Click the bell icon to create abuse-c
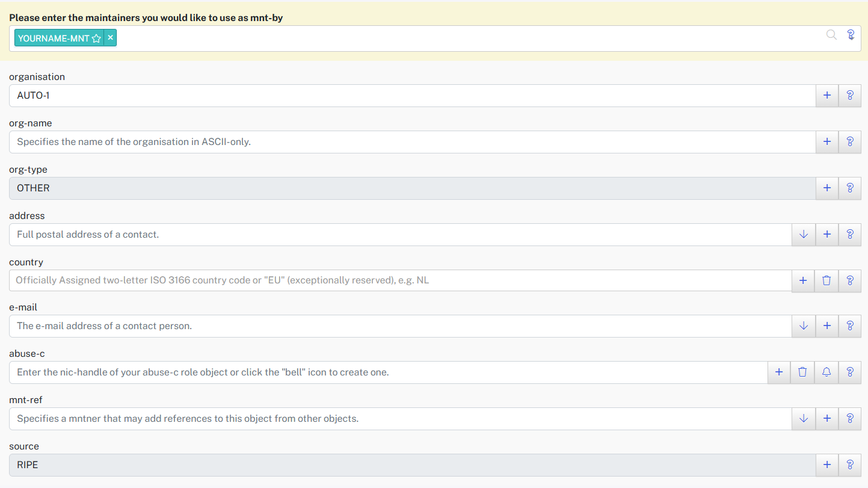The height and width of the screenshot is (488, 868). pyautogui.click(x=826, y=372)
